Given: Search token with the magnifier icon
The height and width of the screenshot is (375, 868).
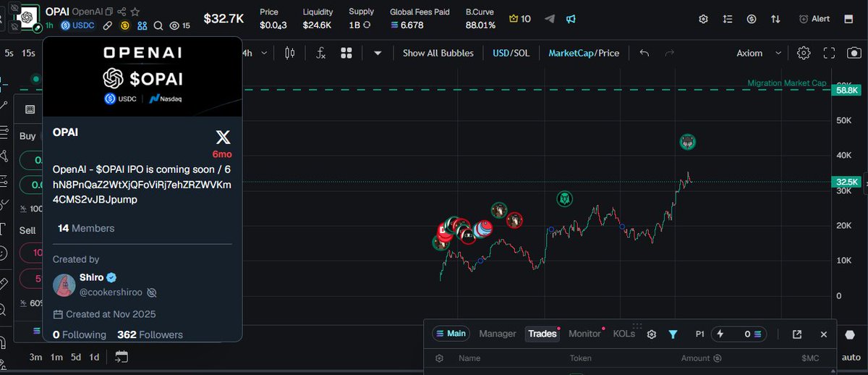Looking at the screenshot, I should pyautogui.click(x=158, y=25).
